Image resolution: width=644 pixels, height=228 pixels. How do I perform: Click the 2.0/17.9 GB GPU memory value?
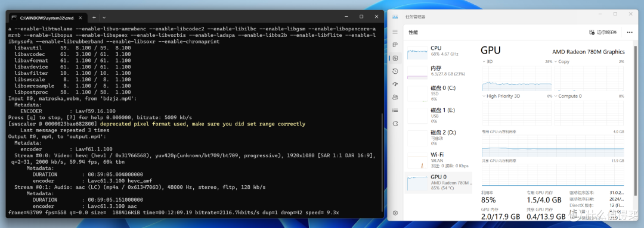coord(500,216)
